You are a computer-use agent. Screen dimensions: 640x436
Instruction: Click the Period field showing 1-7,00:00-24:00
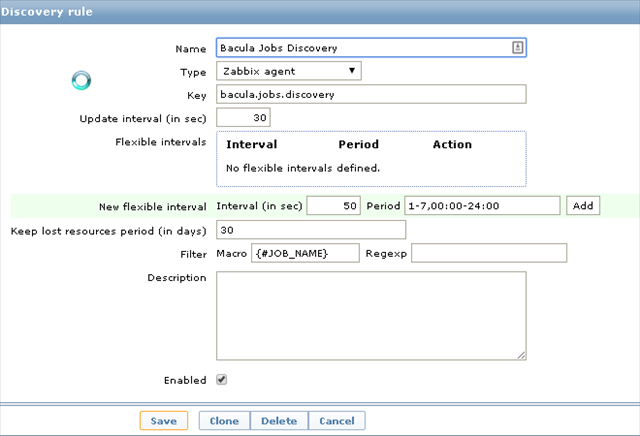click(482, 206)
